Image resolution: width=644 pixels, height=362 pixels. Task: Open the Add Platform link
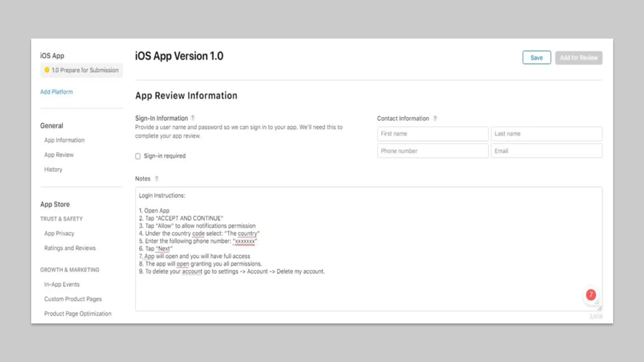coord(56,92)
